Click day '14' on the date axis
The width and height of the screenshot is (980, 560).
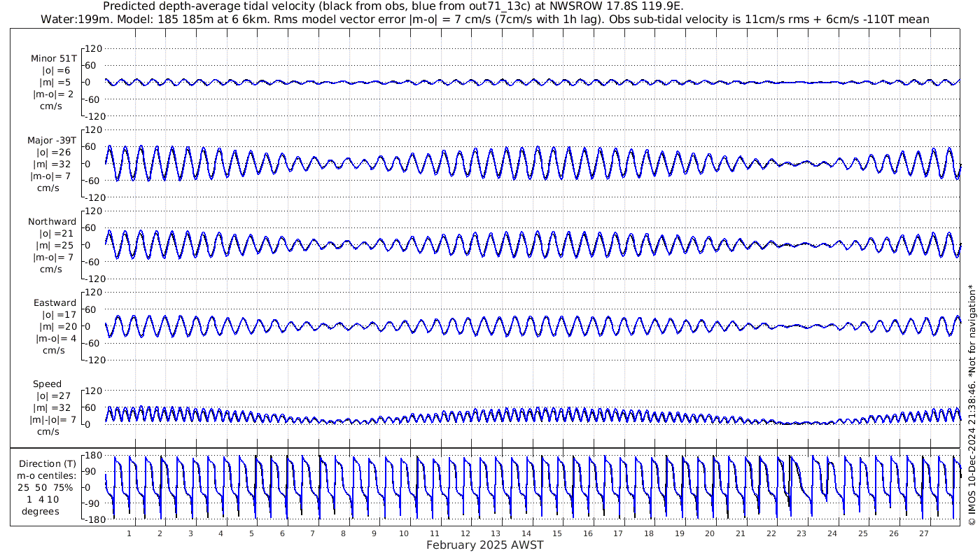[x=526, y=533]
